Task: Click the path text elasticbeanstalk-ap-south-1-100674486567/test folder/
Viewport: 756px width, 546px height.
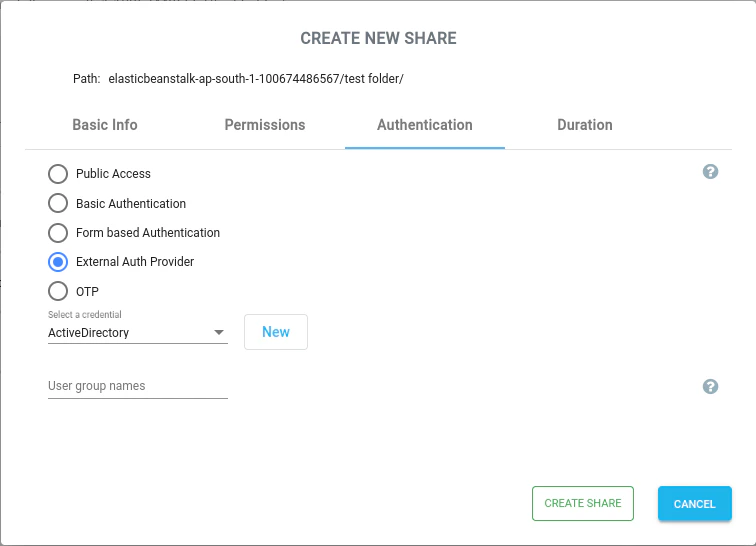Action: (256, 79)
